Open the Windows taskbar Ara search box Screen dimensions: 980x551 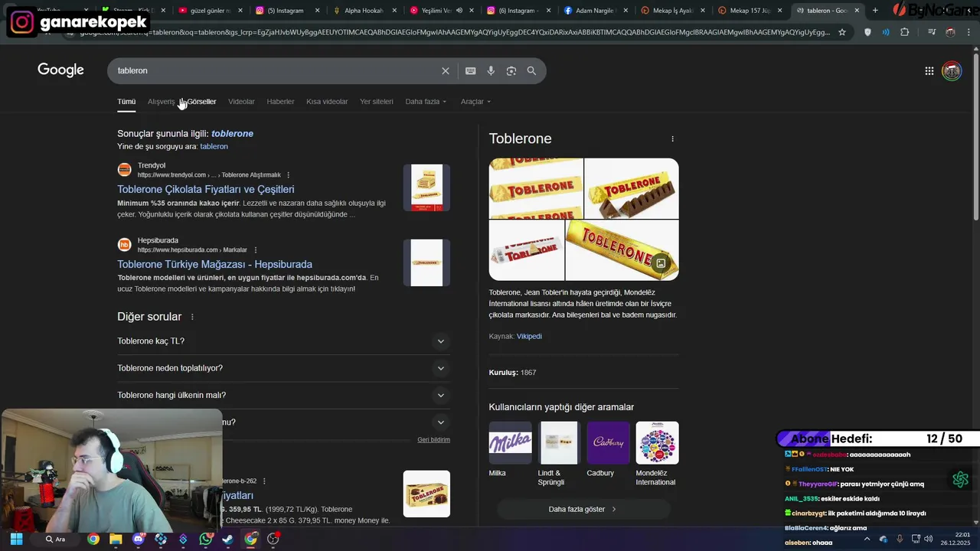point(56,539)
